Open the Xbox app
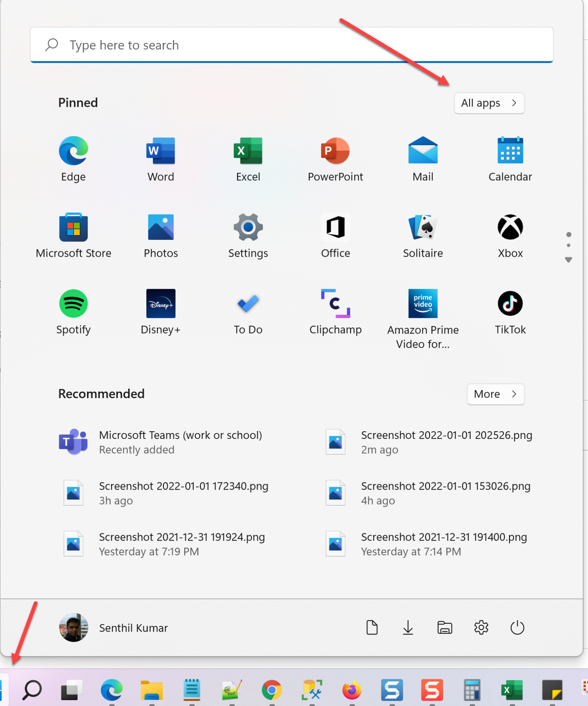The height and width of the screenshot is (706, 588). 510,235
